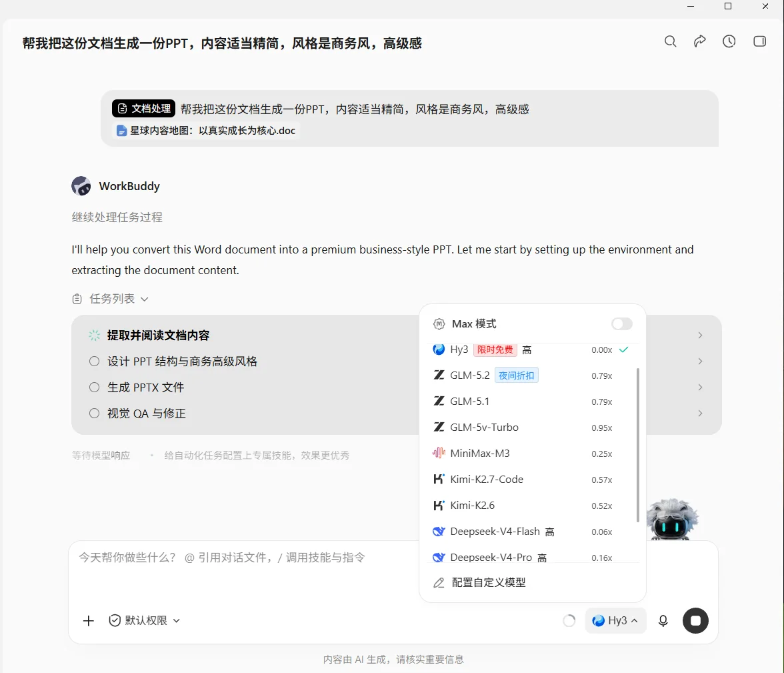Screen dimensions: 784x673
Task: Click the MiniMax-M3 waveform logo
Action: click(439, 454)
